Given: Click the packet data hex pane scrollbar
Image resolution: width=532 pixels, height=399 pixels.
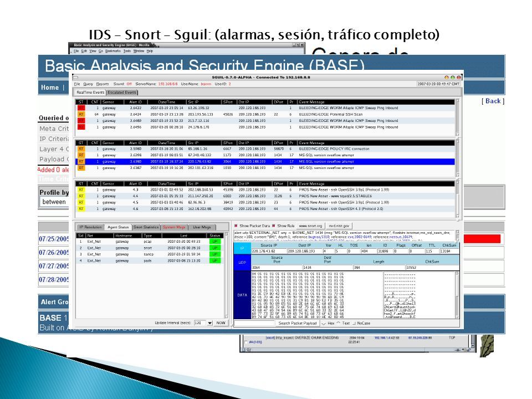Looking at the screenshot, I should click(x=457, y=295).
